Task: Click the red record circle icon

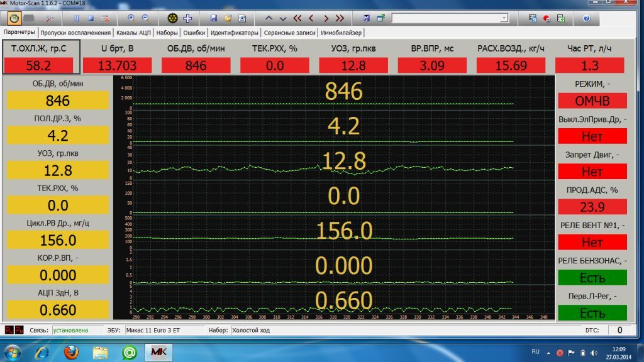Action: pos(547,18)
